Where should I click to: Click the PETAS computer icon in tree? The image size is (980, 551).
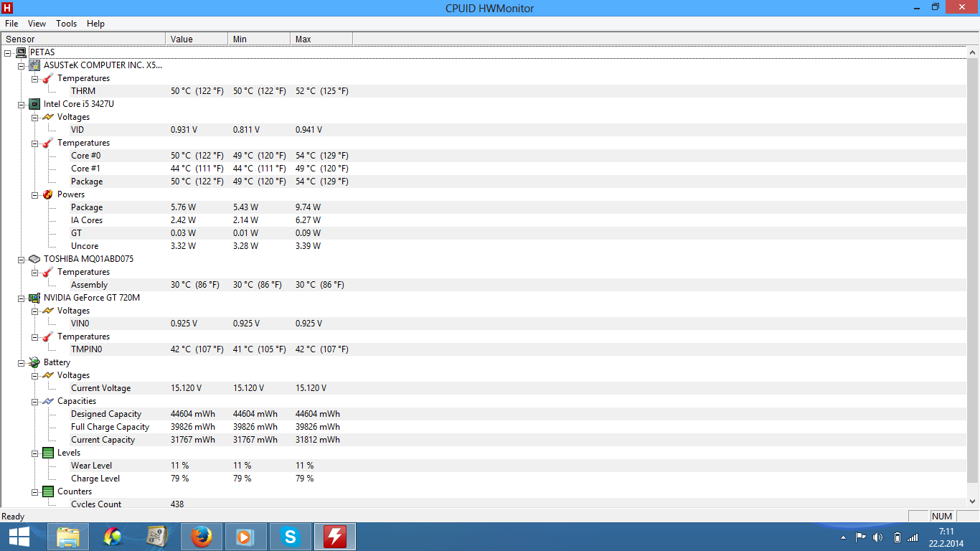[22, 52]
